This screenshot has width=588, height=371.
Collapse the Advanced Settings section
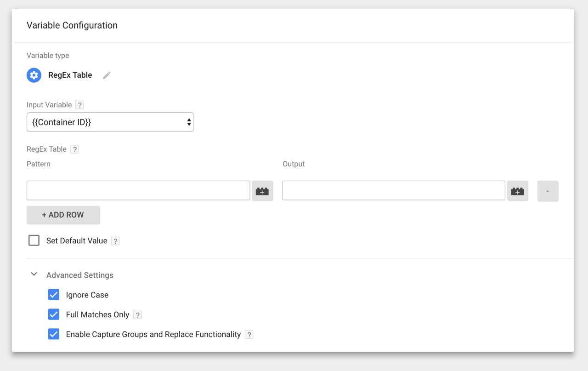pyautogui.click(x=34, y=274)
